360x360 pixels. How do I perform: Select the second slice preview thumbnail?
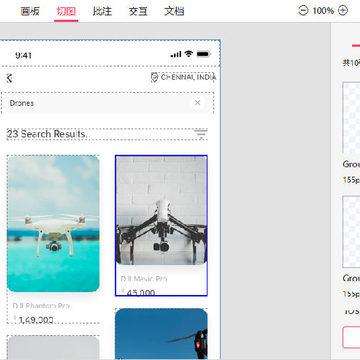click(351, 231)
